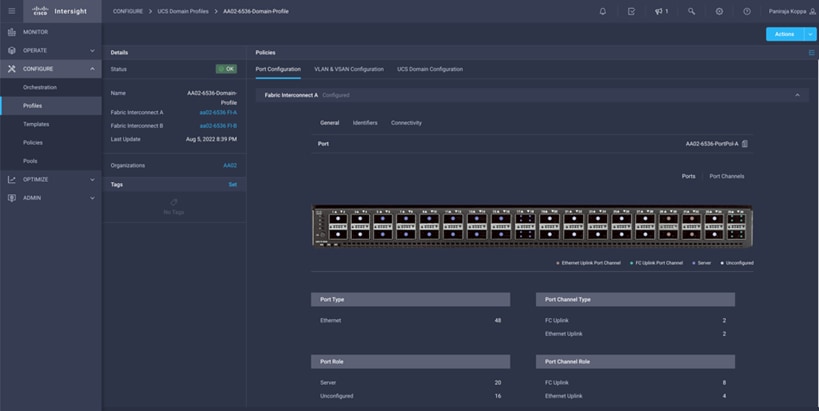819x411 pixels.
Task: Click Set next to Tags
Action: [232, 184]
